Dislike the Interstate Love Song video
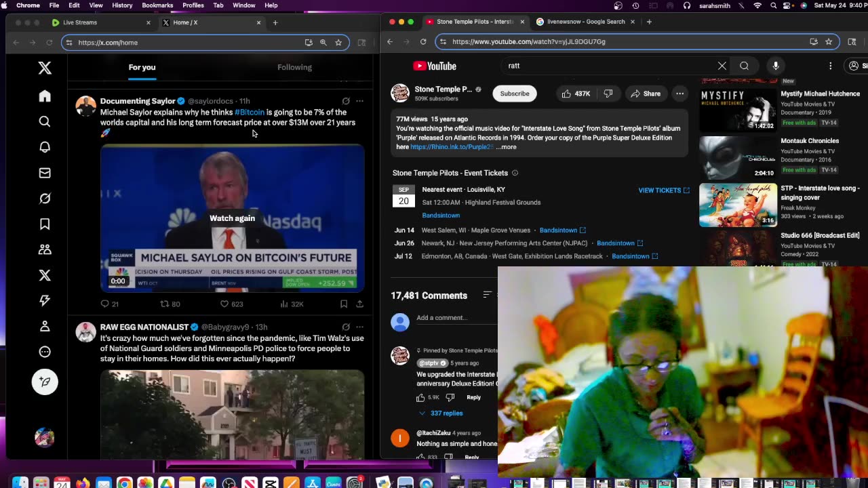The image size is (868, 488). (608, 94)
